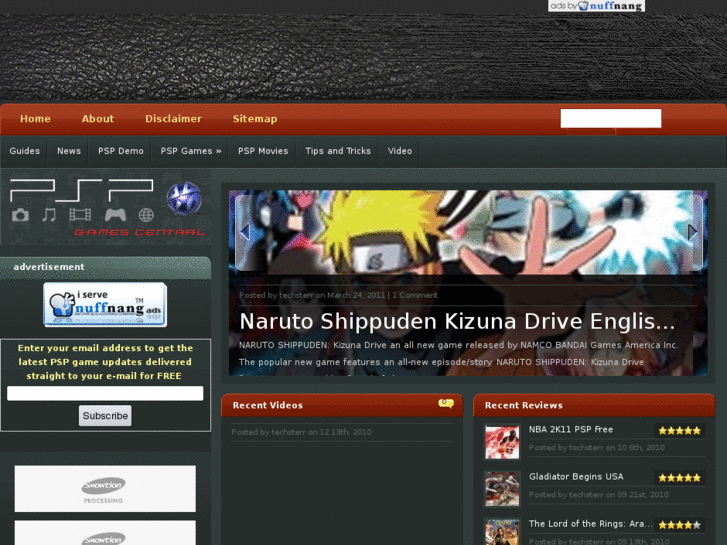Open Naruto Shippuden Kizuna Drive article title
Viewport: 727px width, 545px height.
457,321
